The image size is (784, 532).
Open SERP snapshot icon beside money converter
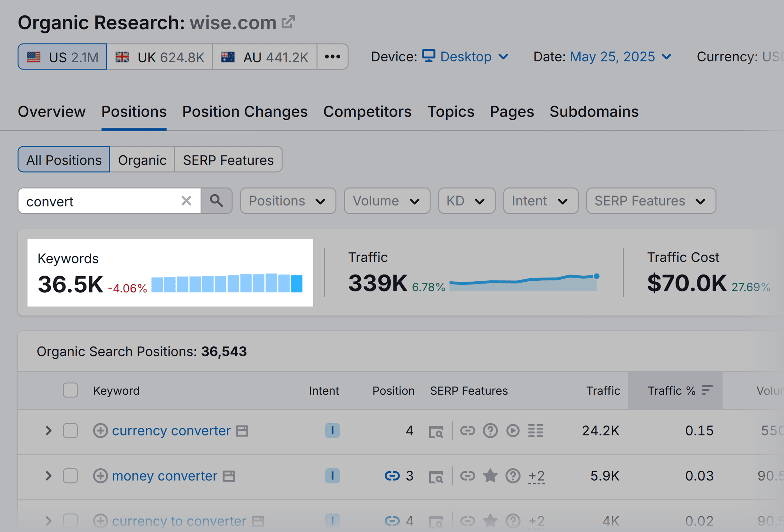pyautogui.click(x=229, y=476)
